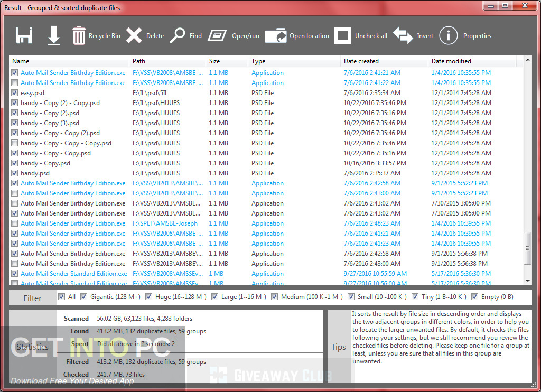Click the Recycle Bin label

tap(105, 36)
